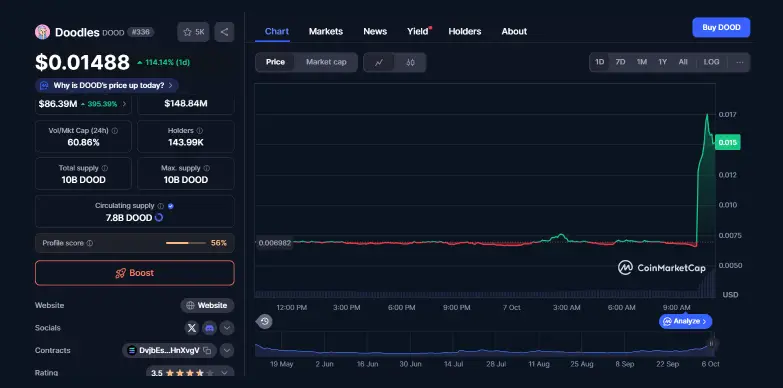
Task: Show info for Total supply
Action: pyautogui.click(x=104, y=168)
